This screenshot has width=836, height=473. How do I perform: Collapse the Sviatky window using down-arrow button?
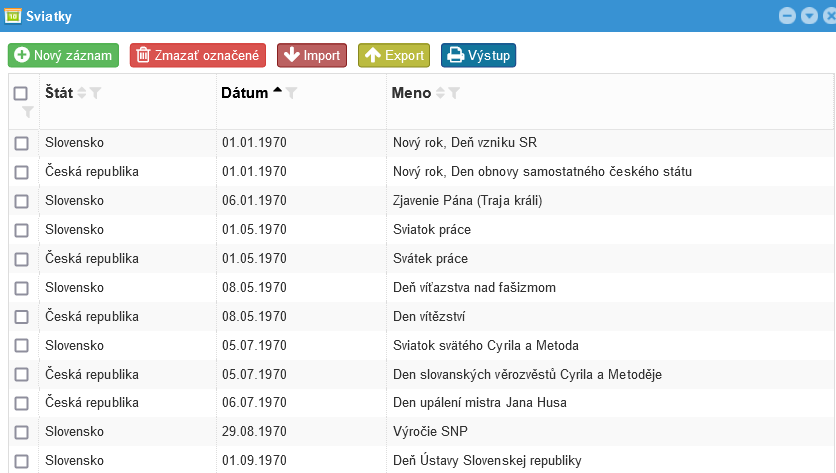click(809, 16)
